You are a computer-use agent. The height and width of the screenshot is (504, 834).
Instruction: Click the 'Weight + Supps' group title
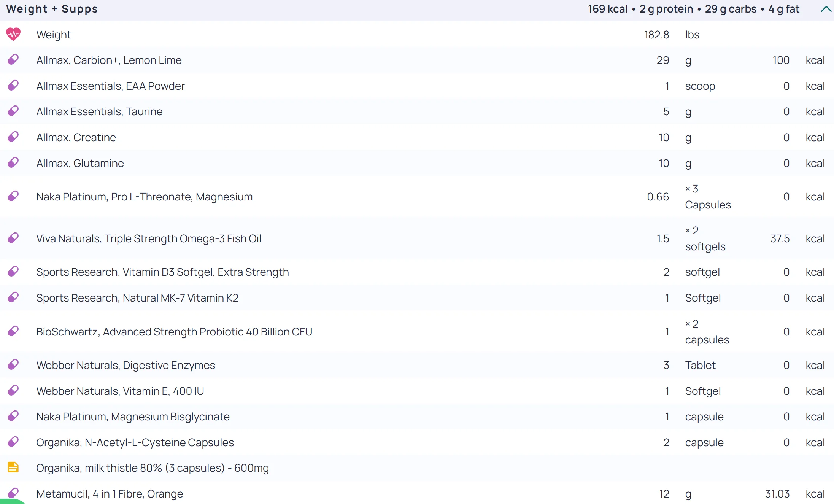point(52,9)
